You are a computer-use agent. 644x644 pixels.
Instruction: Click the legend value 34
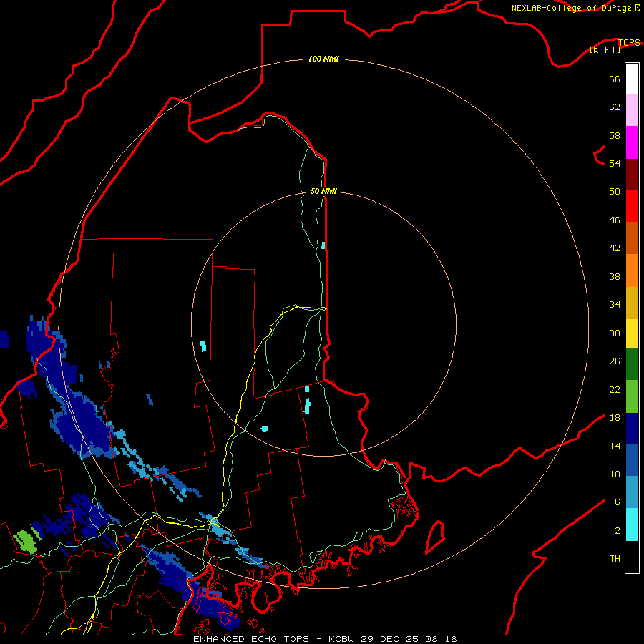615,305
